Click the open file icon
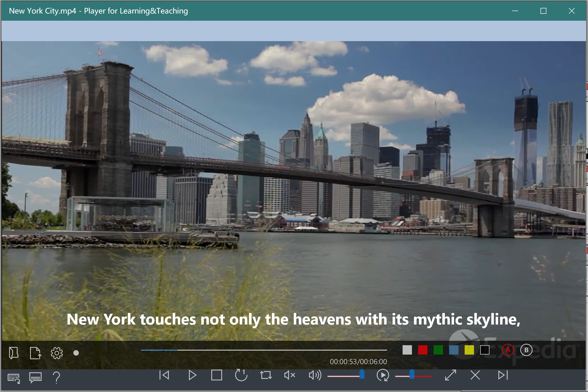588x392 pixels. coord(14,353)
